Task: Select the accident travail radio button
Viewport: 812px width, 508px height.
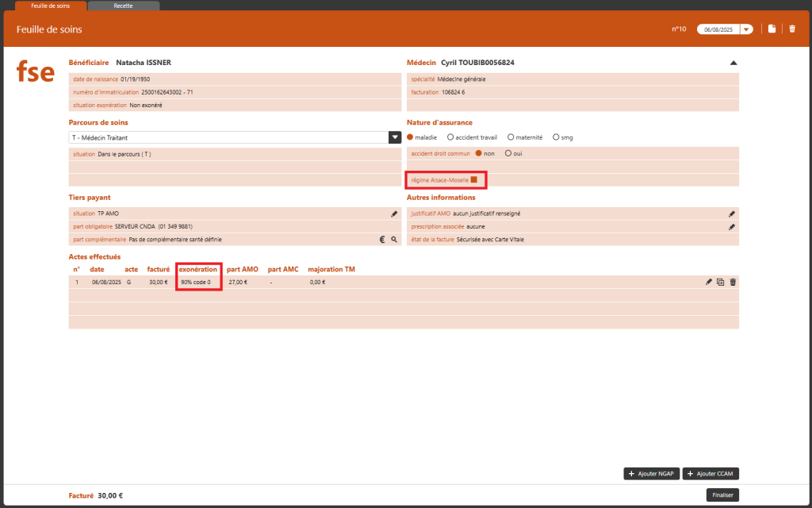Action: [451, 137]
